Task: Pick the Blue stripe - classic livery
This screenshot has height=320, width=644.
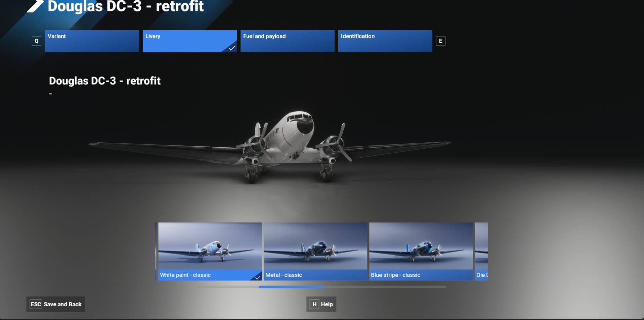Action: click(x=421, y=251)
